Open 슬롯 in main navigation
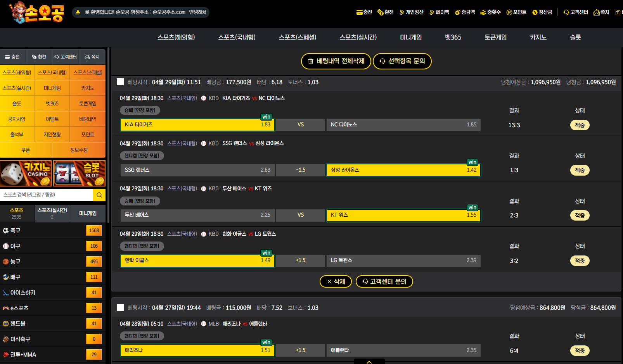Screen dimensions: 623x364 coord(576,37)
